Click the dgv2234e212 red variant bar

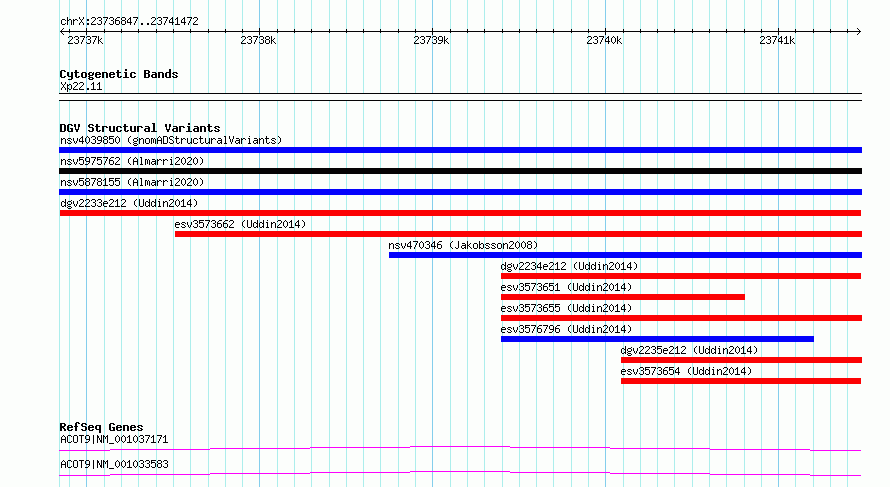(681, 276)
